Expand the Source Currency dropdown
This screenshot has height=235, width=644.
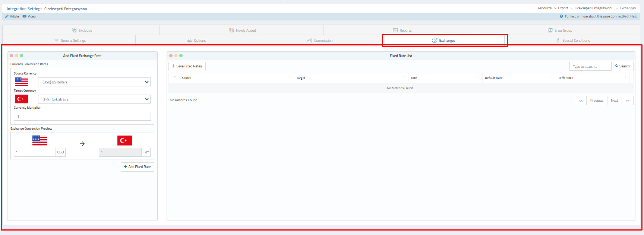[94, 82]
